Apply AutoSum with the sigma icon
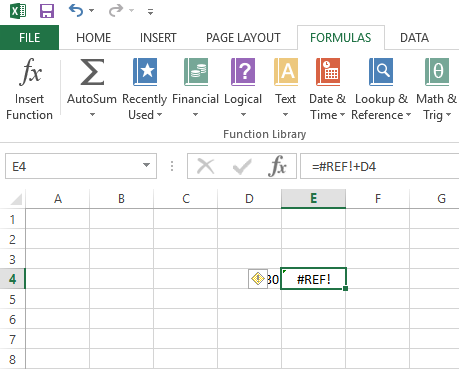459x369 pixels. coord(92,72)
